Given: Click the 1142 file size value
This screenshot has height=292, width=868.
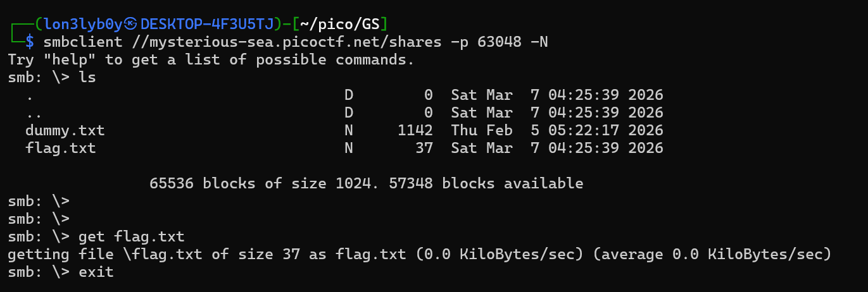Looking at the screenshot, I should 415,131.
